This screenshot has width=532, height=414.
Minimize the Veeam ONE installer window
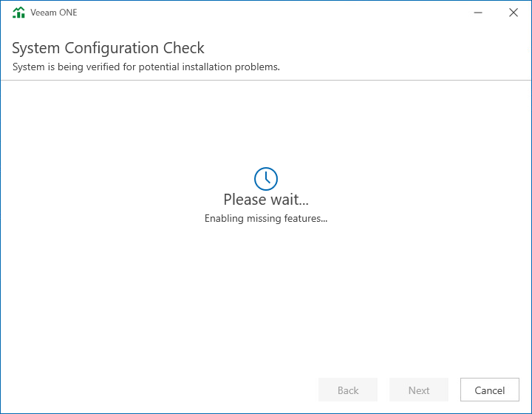pos(478,13)
